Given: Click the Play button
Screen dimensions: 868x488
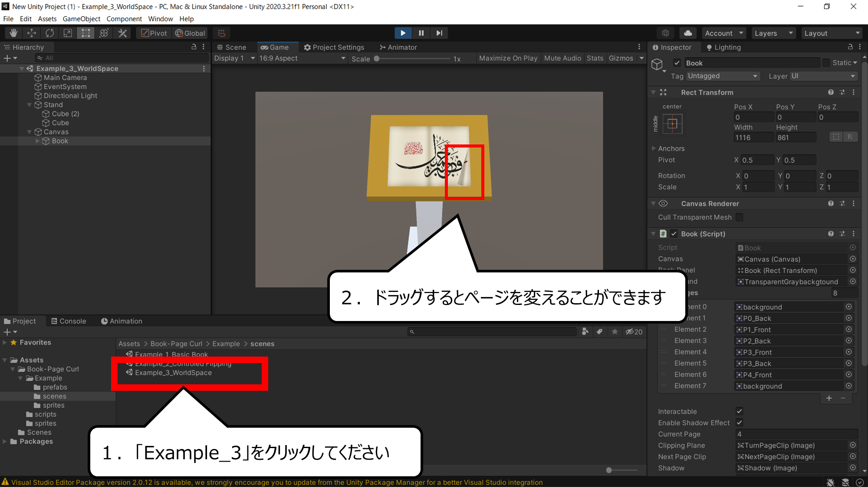Looking at the screenshot, I should pos(403,33).
